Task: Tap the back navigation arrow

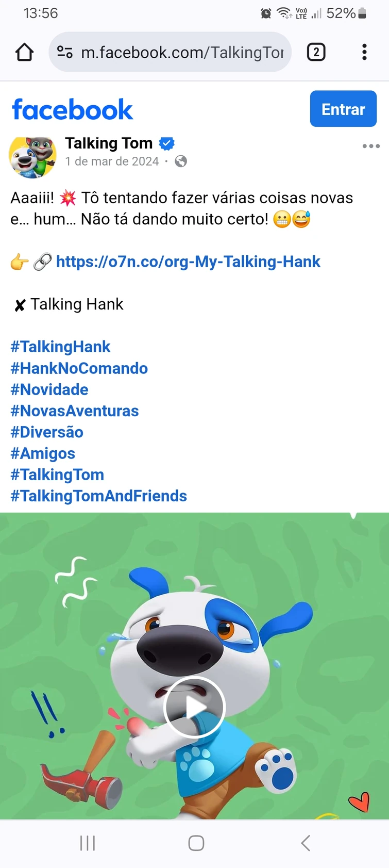Action: (x=304, y=843)
